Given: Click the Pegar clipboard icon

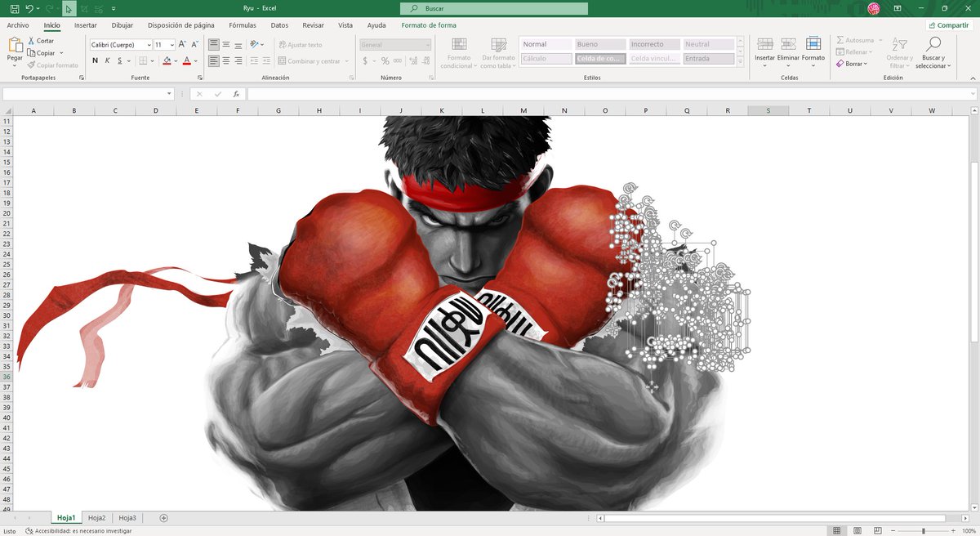Looking at the screenshot, I should coord(15,46).
